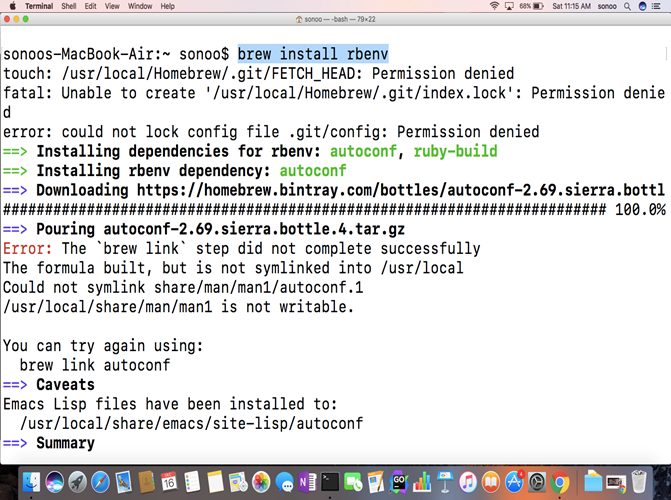Open Notification Center list icon

(x=656, y=6)
